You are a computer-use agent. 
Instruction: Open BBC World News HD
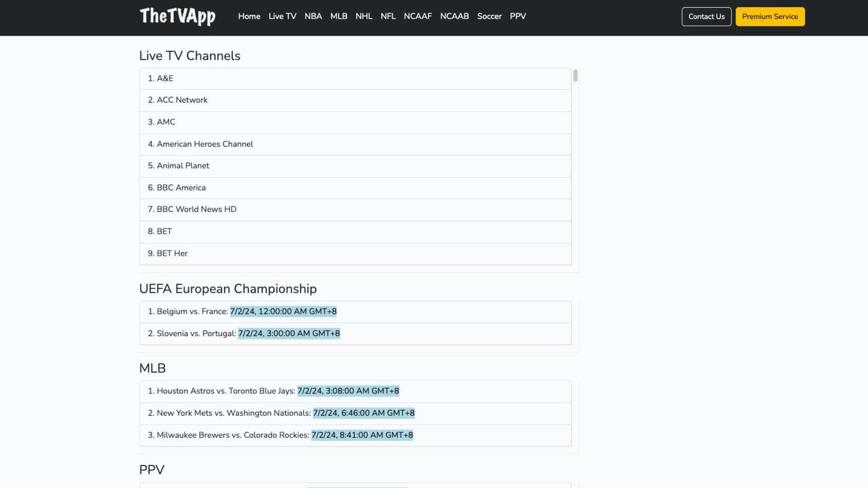(355, 210)
